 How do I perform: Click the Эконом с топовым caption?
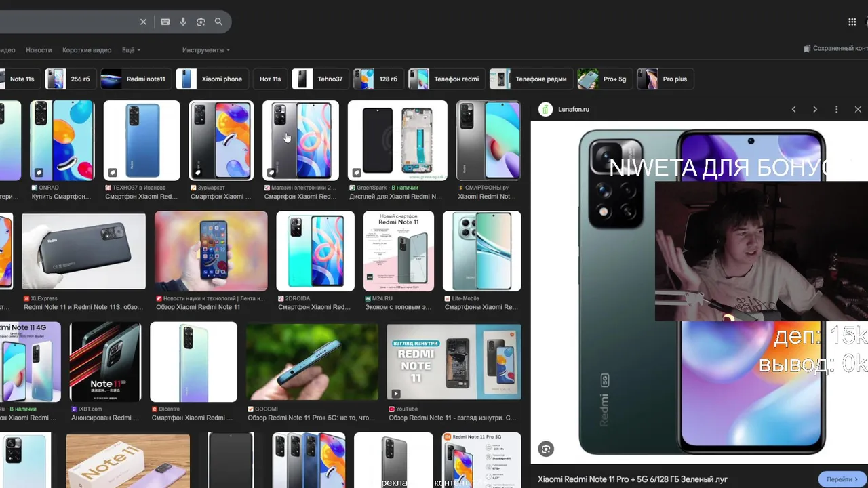pos(398,307)
